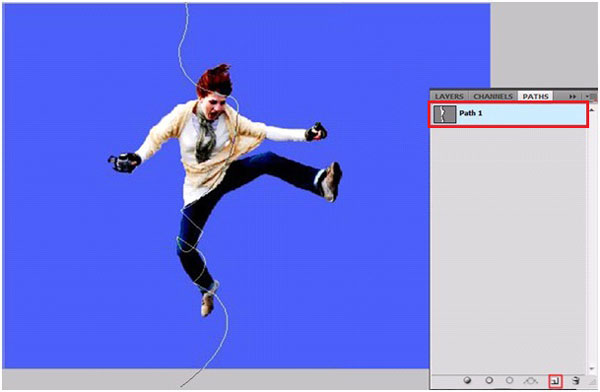Click the Paths panel scroll up arrow
600x392 pixels.
point(592,110)
